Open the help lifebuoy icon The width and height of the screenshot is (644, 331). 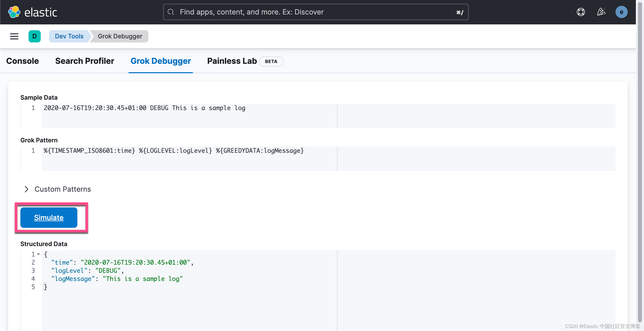[581, 12]
